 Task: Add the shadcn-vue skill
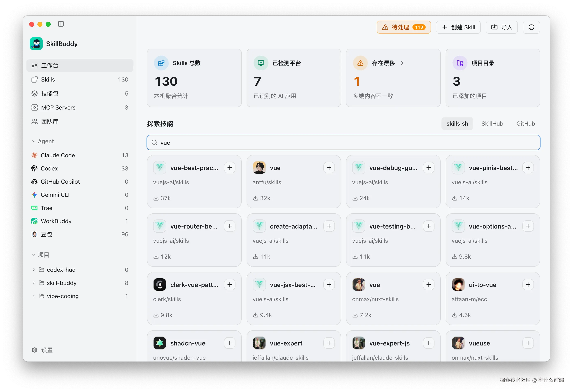point(229,343)
